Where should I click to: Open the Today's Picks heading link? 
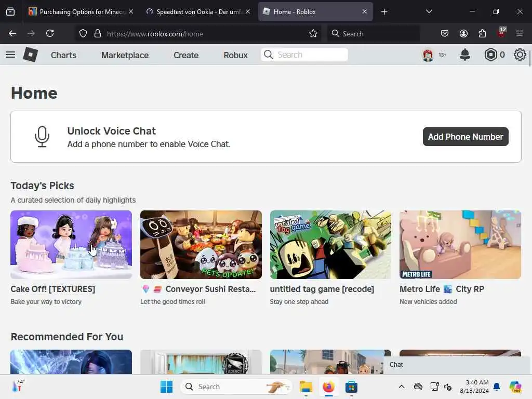pos(43,185)
